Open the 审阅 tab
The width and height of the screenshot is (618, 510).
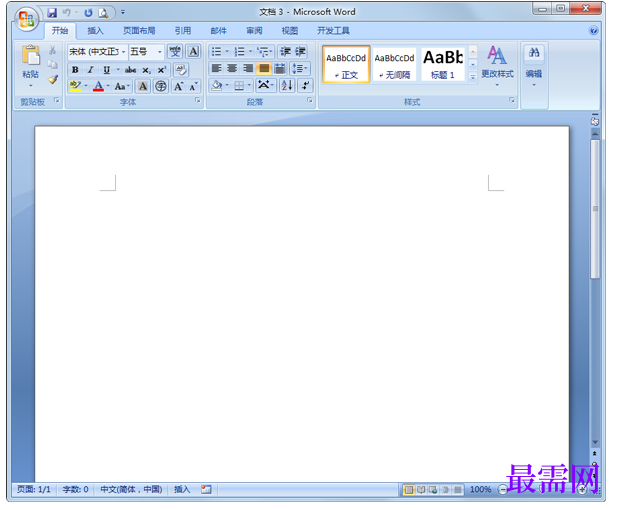coord(254,31)
